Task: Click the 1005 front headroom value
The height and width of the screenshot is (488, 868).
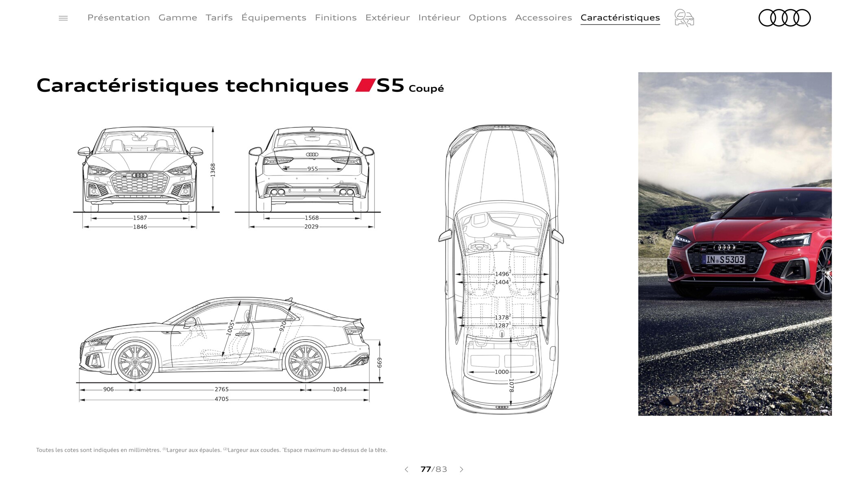Action: pos(230,327)
